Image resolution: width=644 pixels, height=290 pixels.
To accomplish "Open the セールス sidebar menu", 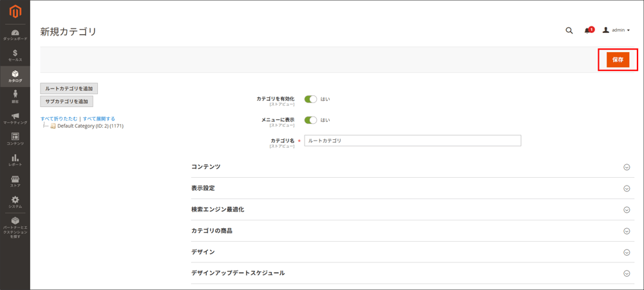I will click(x=15, y=55).
